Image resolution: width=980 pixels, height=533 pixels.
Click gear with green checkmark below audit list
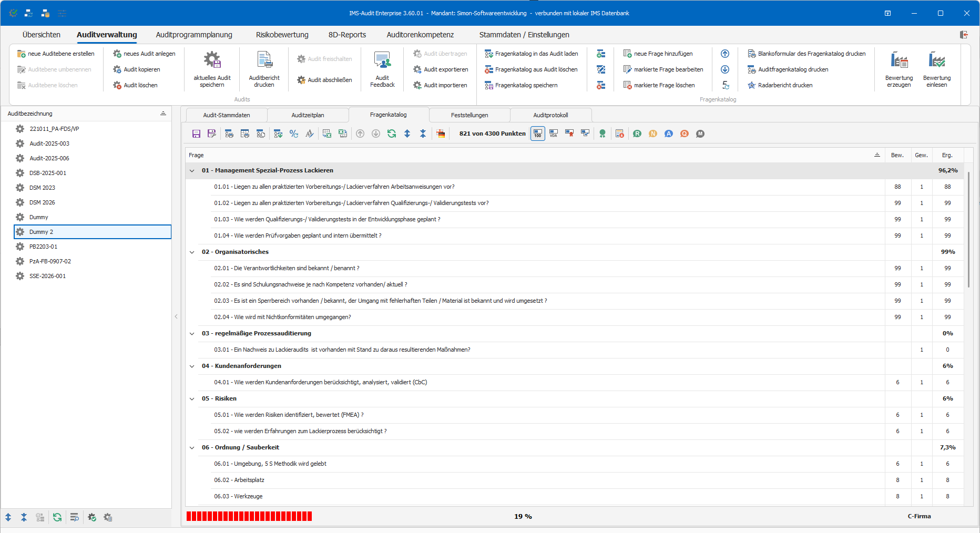click(x=92, y=517)
